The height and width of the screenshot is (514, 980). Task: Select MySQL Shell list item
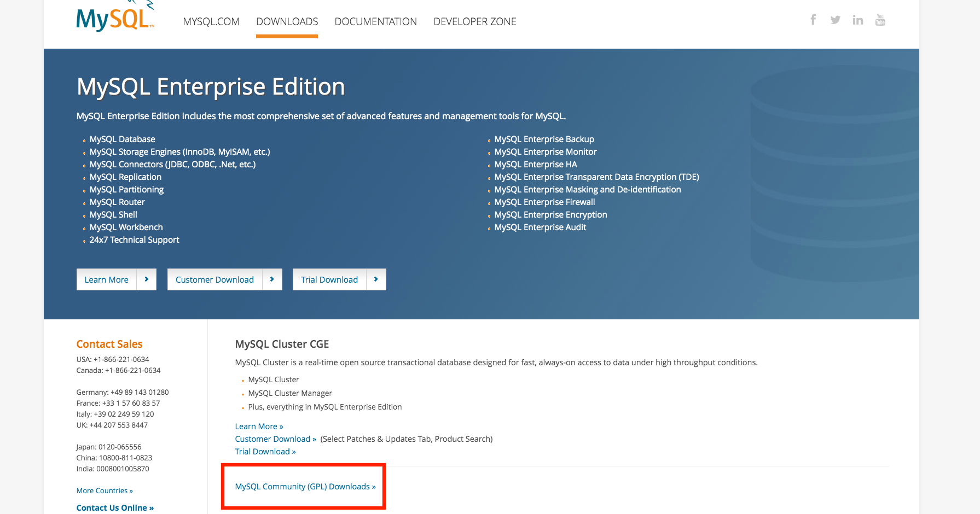tap(113, 215)
